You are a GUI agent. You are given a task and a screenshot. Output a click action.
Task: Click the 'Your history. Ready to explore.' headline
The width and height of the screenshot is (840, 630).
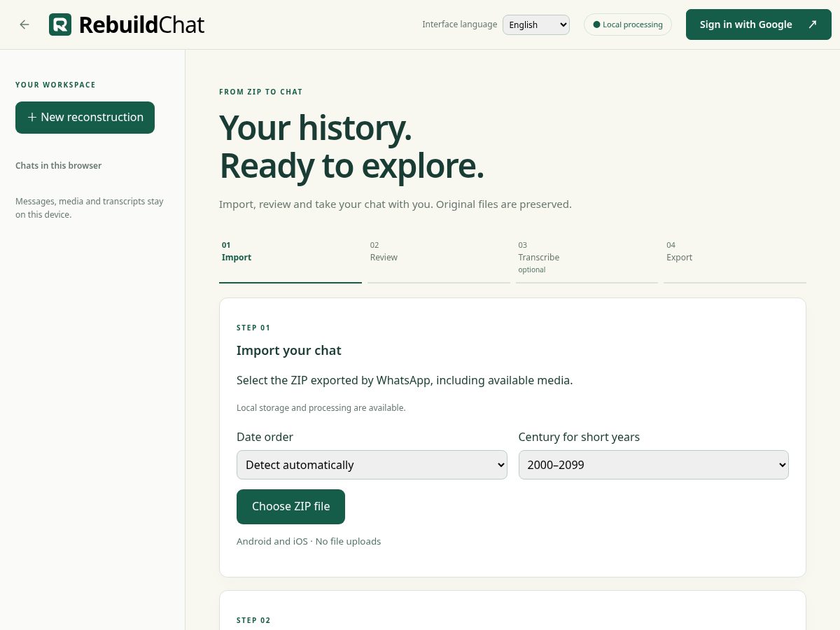[351, 147]
